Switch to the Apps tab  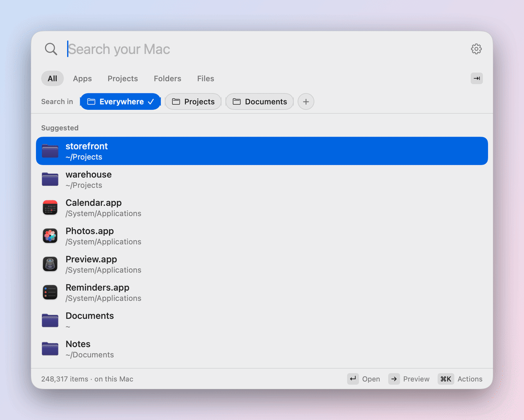82,79
